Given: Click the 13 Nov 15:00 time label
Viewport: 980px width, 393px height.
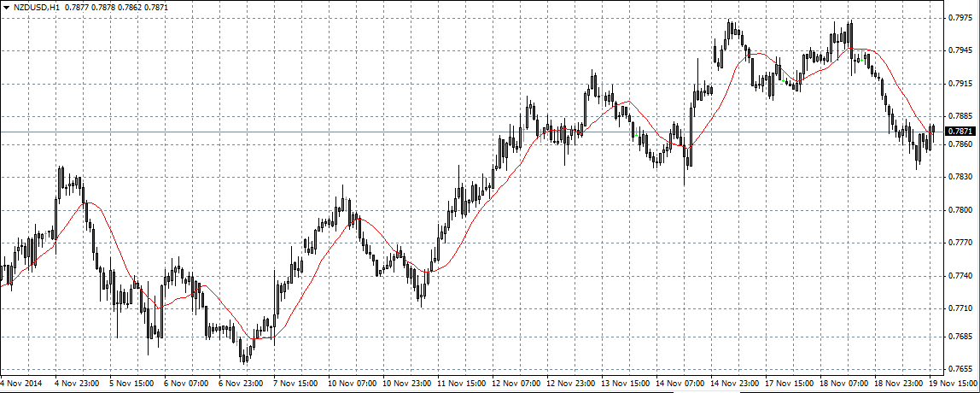Looking at the screenshot, I should pyautogui.click(x=626, y=383).
